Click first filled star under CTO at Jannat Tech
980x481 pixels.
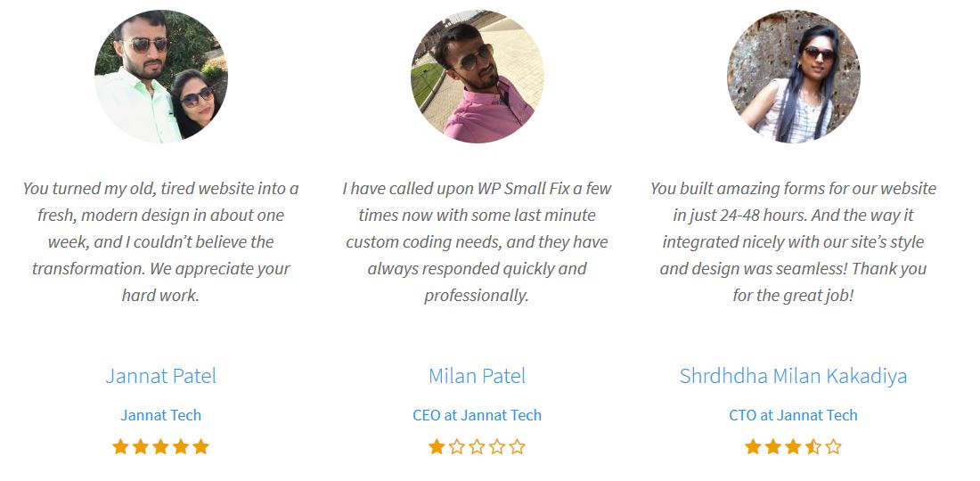click(x=753, y=446)
